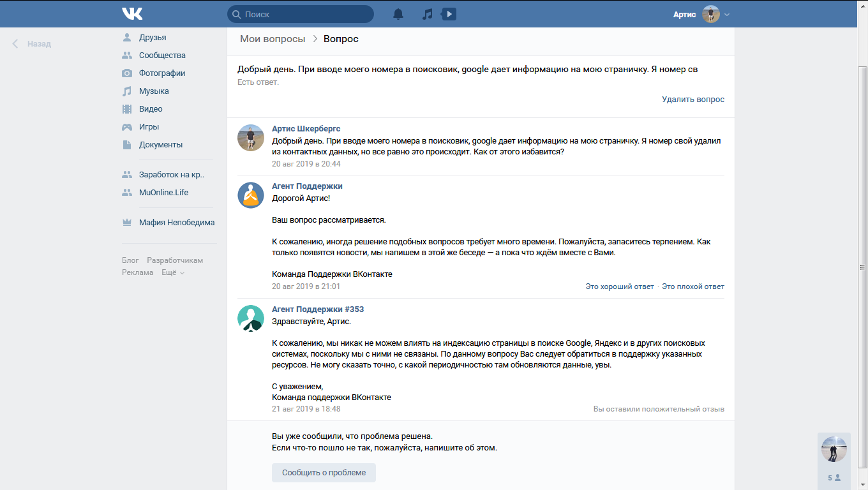Click the page vertical scrollbar
Viewport: 868px width, 490px height.
862,267
